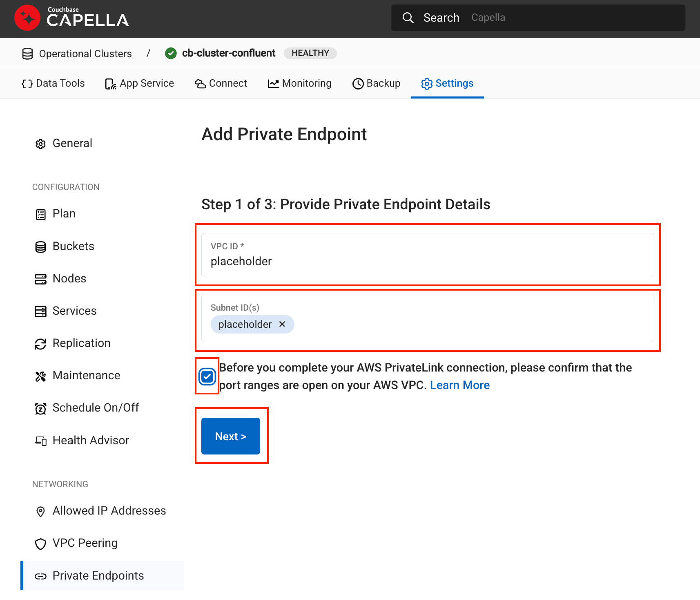Click the search magnifier icon
The width and height of the screenshot is (700, 600).
point(408,18)
